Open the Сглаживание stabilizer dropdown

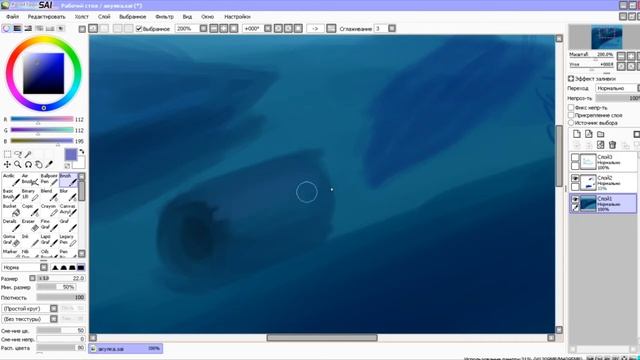tap(392, 29)
